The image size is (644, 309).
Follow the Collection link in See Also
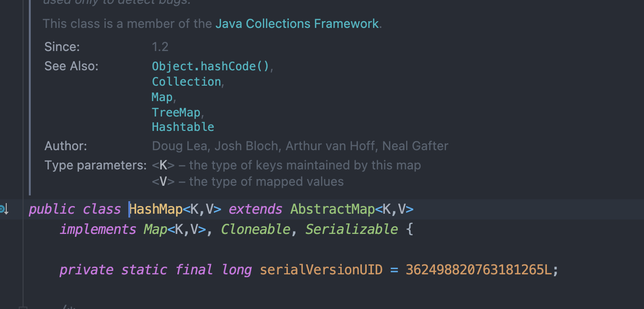(x=186, y=81)
